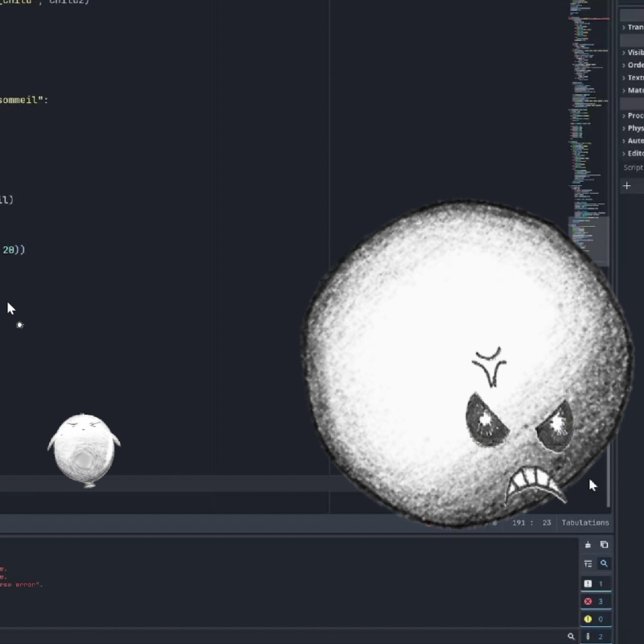This screenshot has height=644, width=644.
Task: Expand the Transform section in the Inspector
Action: pyautogui.click(x=632, y=27)
